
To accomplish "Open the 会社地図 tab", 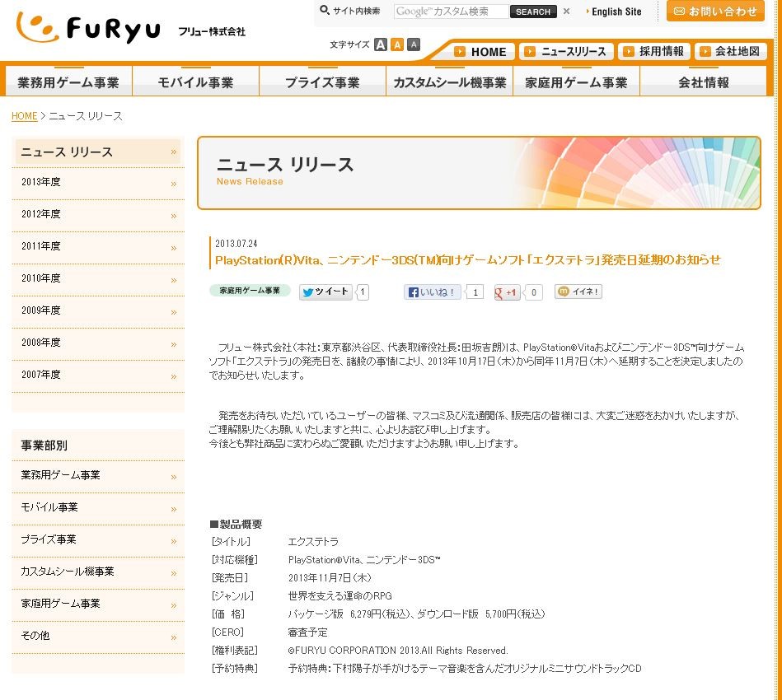I will click(731, 51).
